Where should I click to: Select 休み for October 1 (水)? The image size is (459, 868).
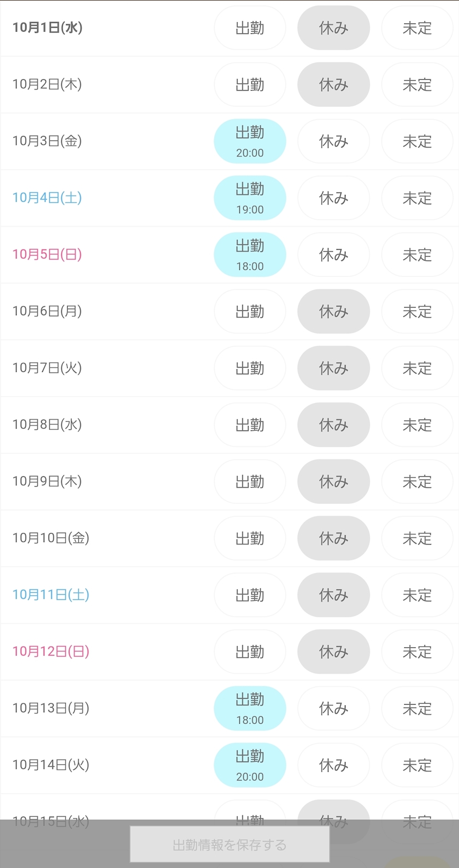[333, 28]
